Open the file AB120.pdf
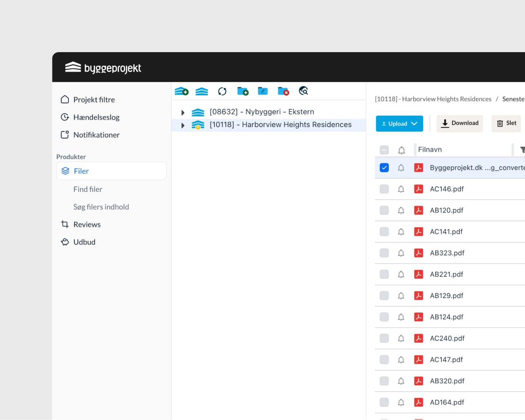This screenshot has width=525, height=420. [447, 210]
